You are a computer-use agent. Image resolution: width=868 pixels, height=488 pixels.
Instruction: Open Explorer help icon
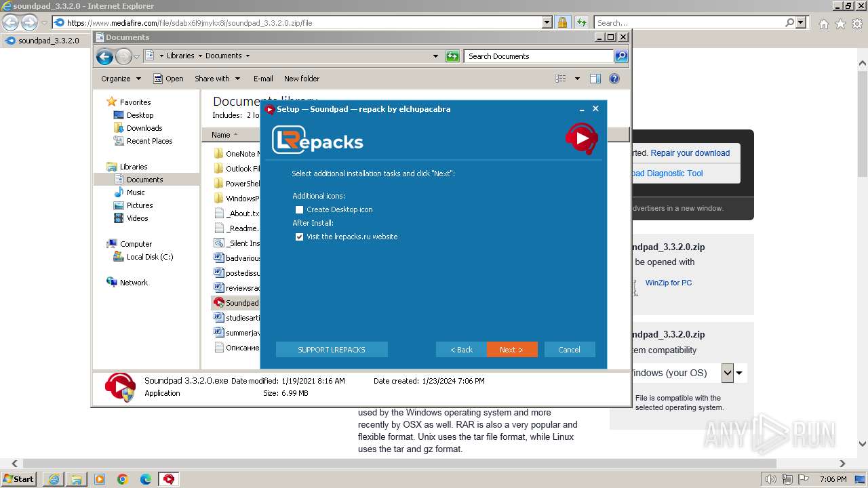tap(614, 79)
